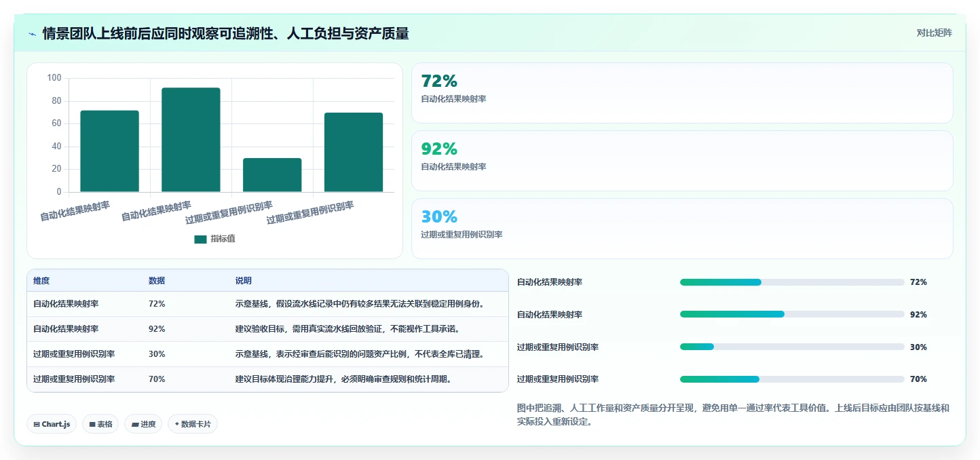Click the 72% progress bar
This screenshot has height=460, width=980.
coord(792,282)
